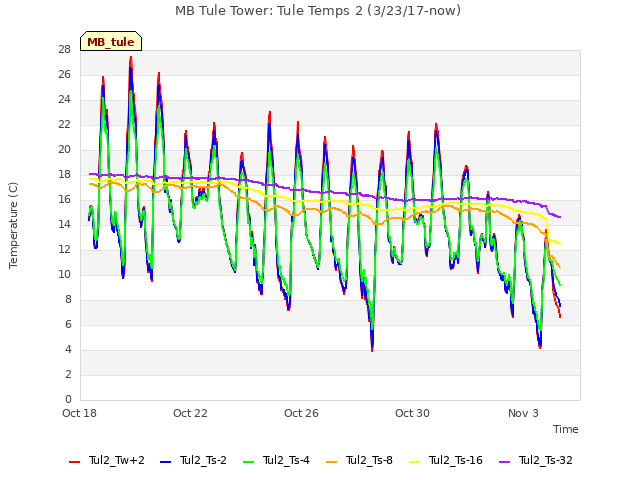
Task: Click the 14 y-axis tick label
Action: point(64,224)
